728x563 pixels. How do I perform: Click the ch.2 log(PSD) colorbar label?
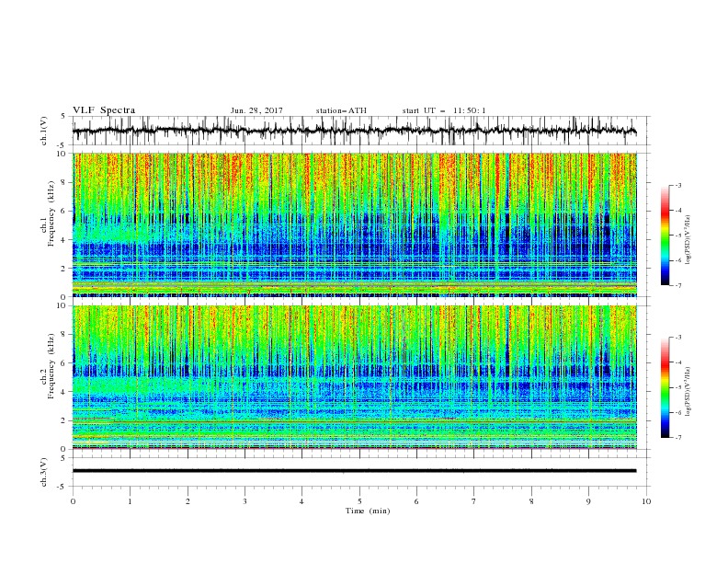pyautogui.click(x=688, y=392)
